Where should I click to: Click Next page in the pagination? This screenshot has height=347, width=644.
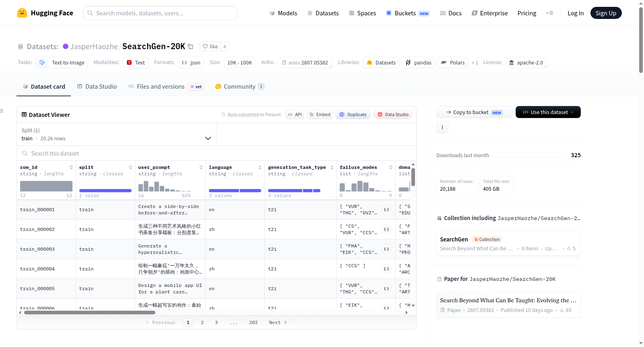point(278,322)
